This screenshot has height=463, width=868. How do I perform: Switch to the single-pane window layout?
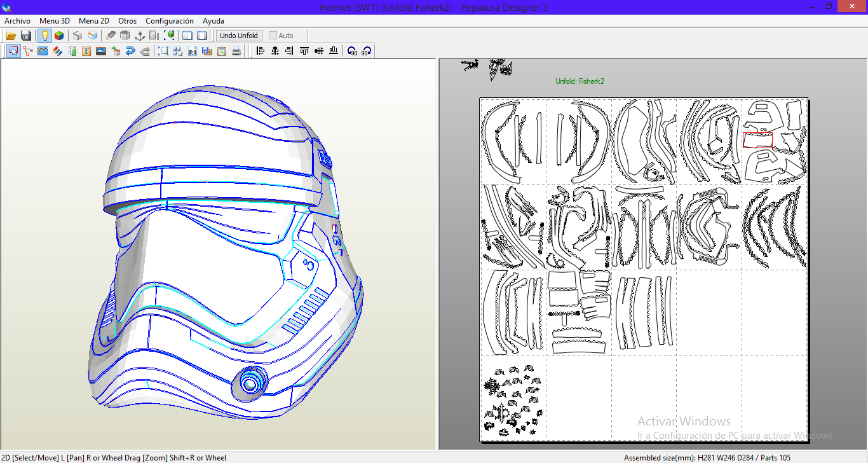(202, 36)
